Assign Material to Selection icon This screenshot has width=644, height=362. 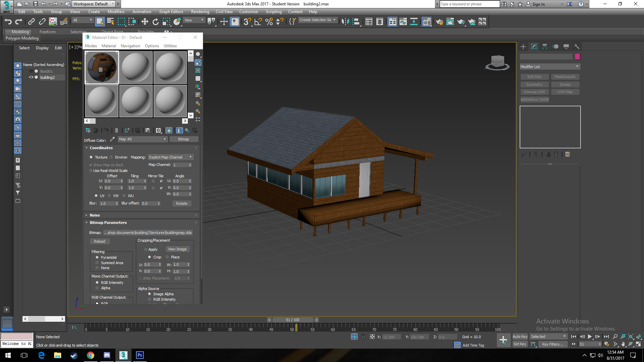click(x=106, y=130)
